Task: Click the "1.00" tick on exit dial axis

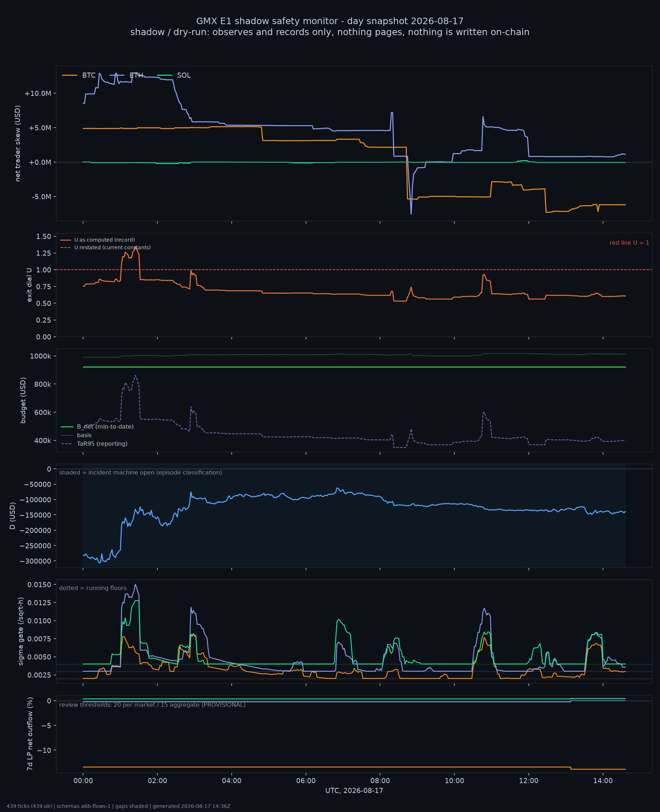Action: pos(44,270)
